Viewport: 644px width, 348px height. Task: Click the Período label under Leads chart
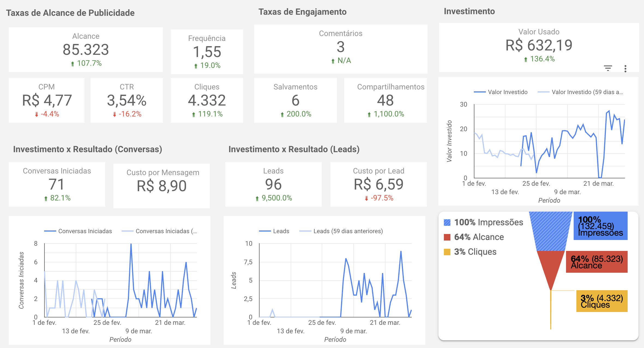[335, 340]
